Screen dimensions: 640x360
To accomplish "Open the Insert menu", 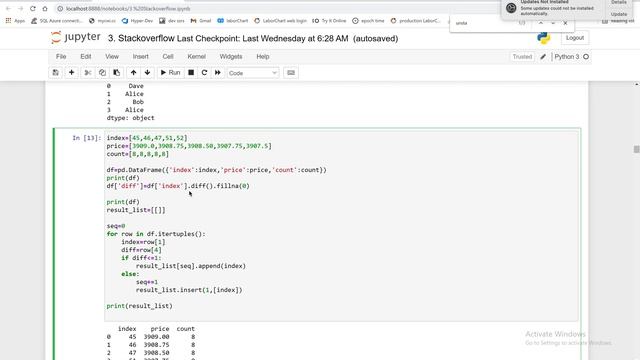I will click(x=140, y=57).
